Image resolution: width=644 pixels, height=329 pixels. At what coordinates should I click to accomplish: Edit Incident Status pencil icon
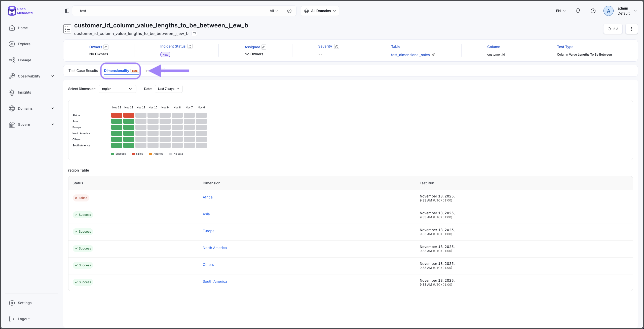pyautogui.click(x=190, y=46)
